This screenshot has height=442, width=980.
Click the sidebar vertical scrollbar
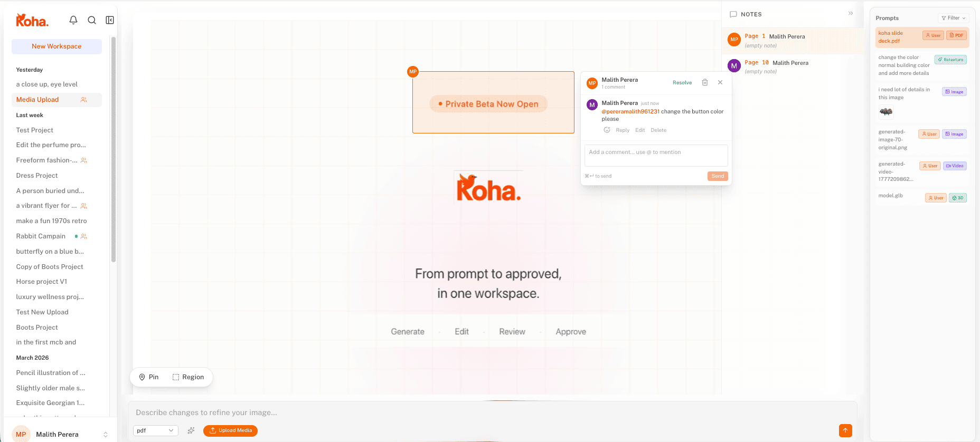point(113,149)
